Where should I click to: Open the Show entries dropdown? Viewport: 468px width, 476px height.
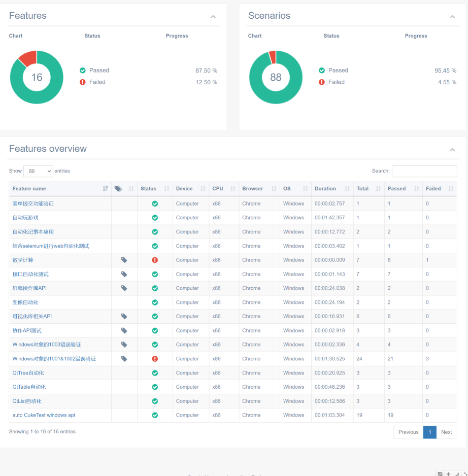(38, 171)
